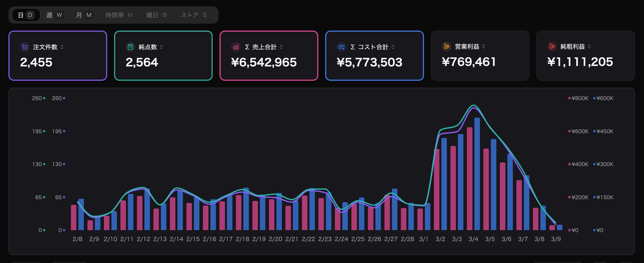The height and width of the screenshot is (263, 644).
Task: Click the red icon on 純粗利益 card
Action: click(x=552, y=47)
